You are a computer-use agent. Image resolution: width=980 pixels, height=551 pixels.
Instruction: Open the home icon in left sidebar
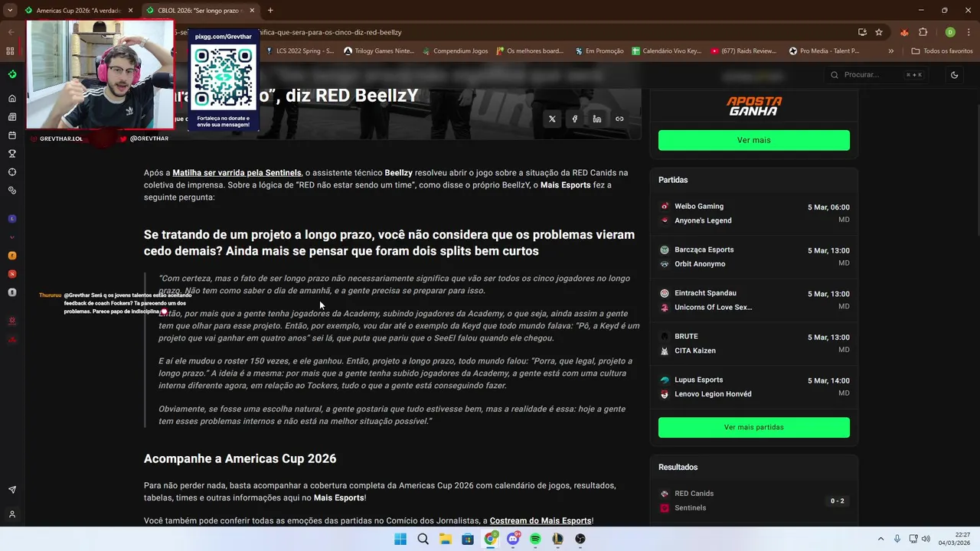point(12,99)
